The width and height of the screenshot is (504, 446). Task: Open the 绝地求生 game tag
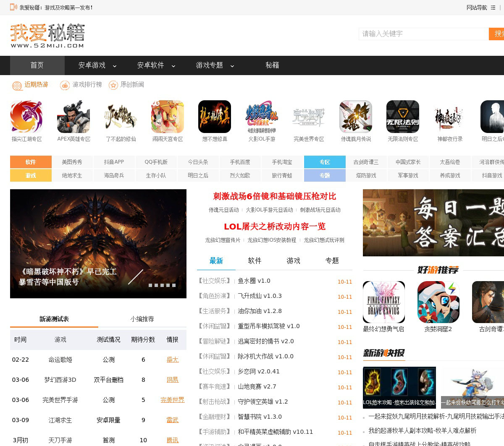[x=72, y=175]
